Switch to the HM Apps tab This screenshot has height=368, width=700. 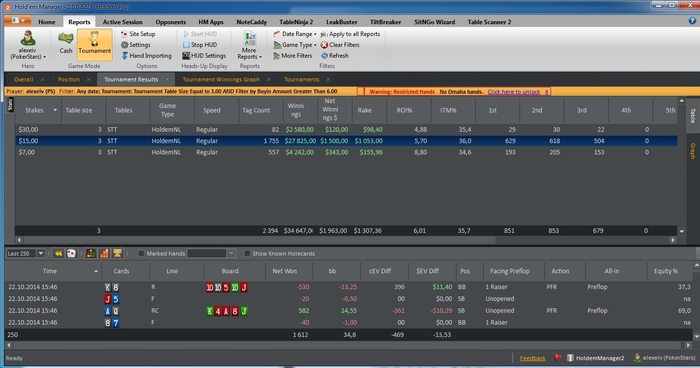pyautogui.click(x=211, y=22)
